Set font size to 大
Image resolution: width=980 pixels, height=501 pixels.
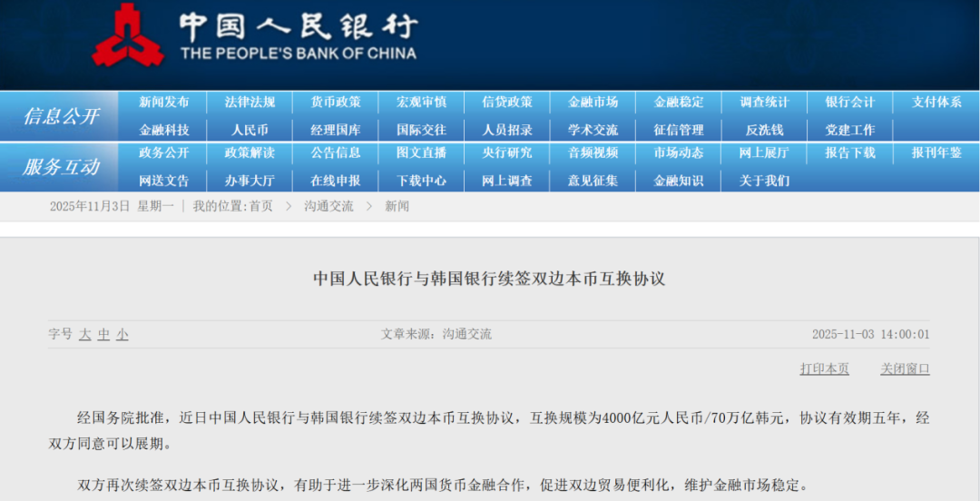pos(85,335)
